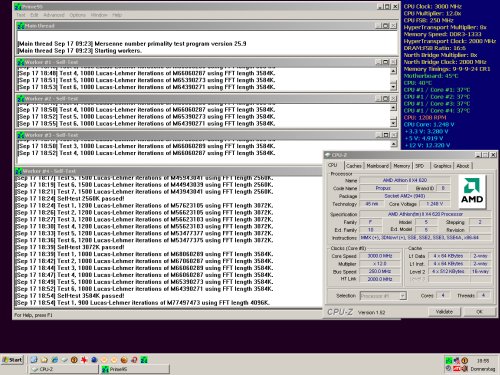Click the Internet Explorer quick launch icon
This screenshot has height=375, width=500.
(54, 360)
